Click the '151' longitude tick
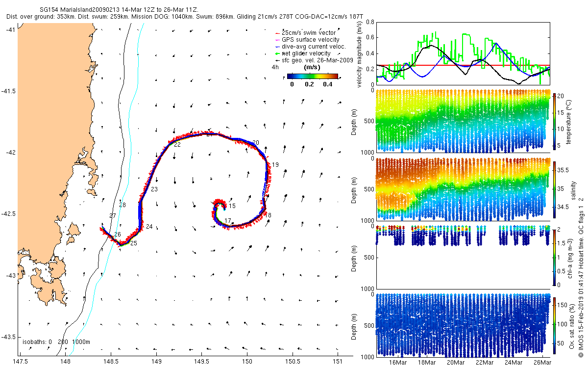Screen dimensions: 588x368 pyautogui.click(x=339, y=361)
